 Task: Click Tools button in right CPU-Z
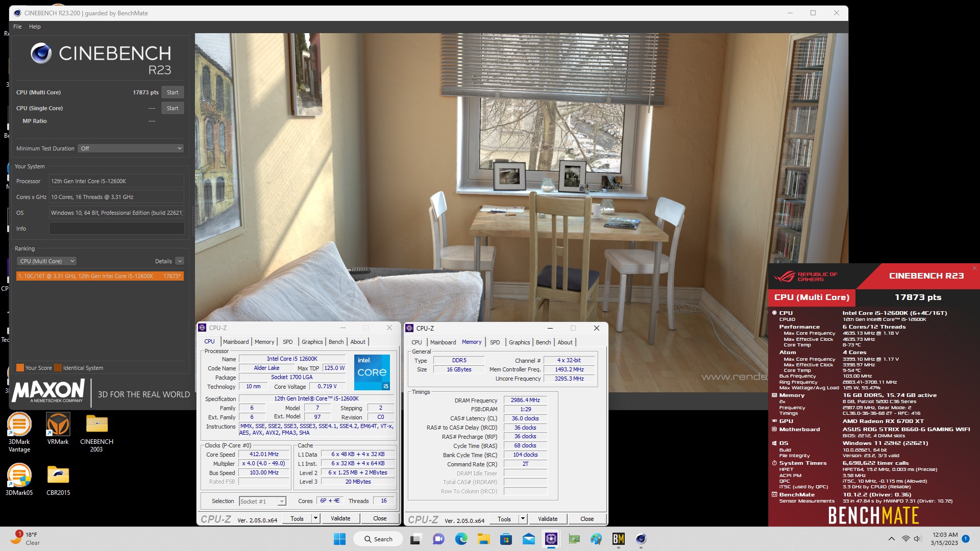coord(504,519)
